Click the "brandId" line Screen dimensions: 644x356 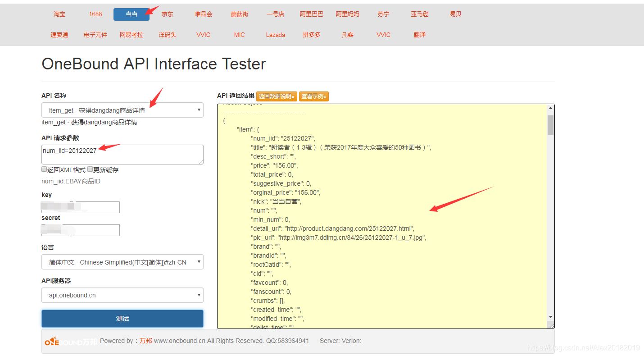(268, 256)
